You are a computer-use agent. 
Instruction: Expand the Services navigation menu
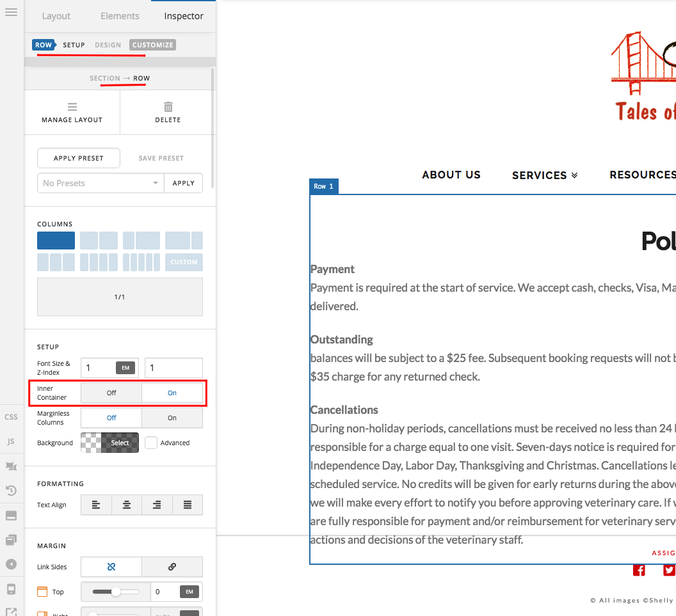pyautogui.click(x=545, y=175)
